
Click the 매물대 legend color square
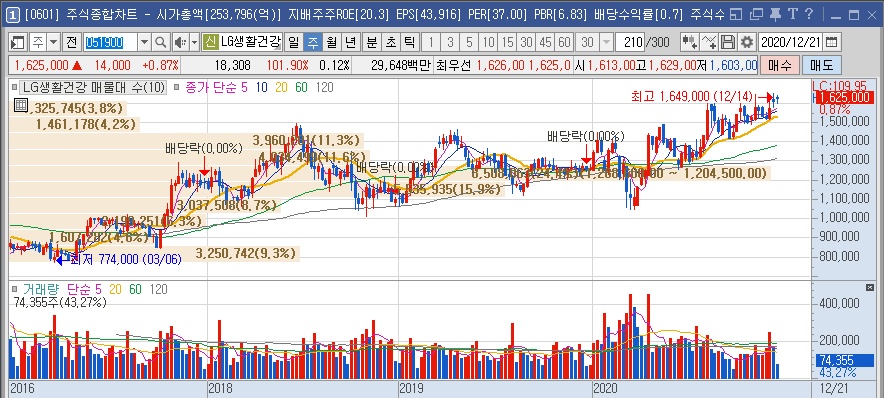(14, 87)
